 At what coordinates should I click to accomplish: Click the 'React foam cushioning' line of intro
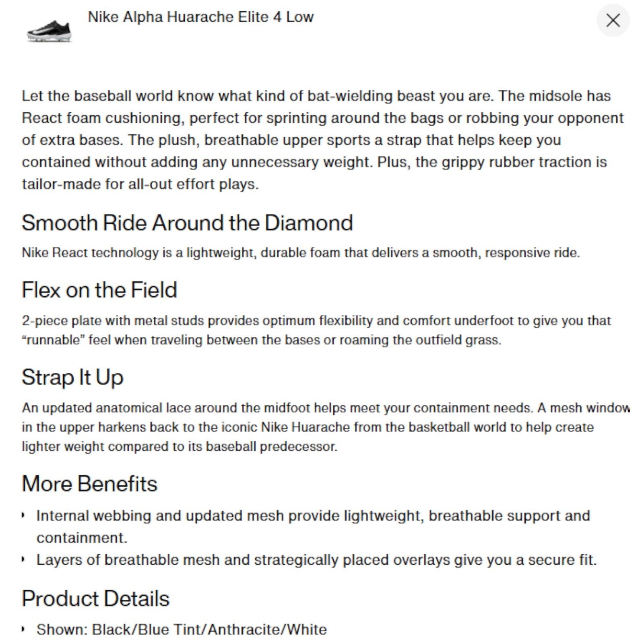322,118
